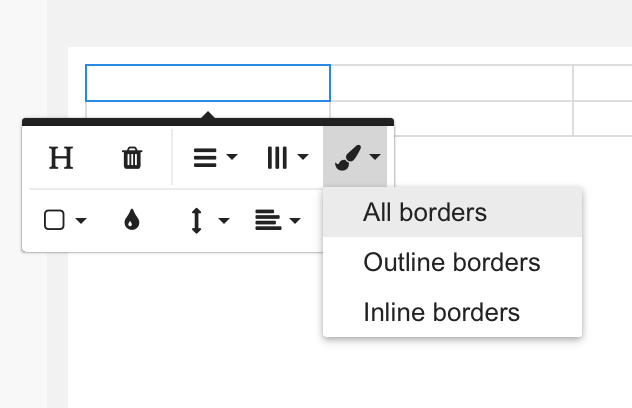This screenshot has height=408, width=632.
Task: Click the column options vertical-bars icon
Action: (x=277, y=158)
